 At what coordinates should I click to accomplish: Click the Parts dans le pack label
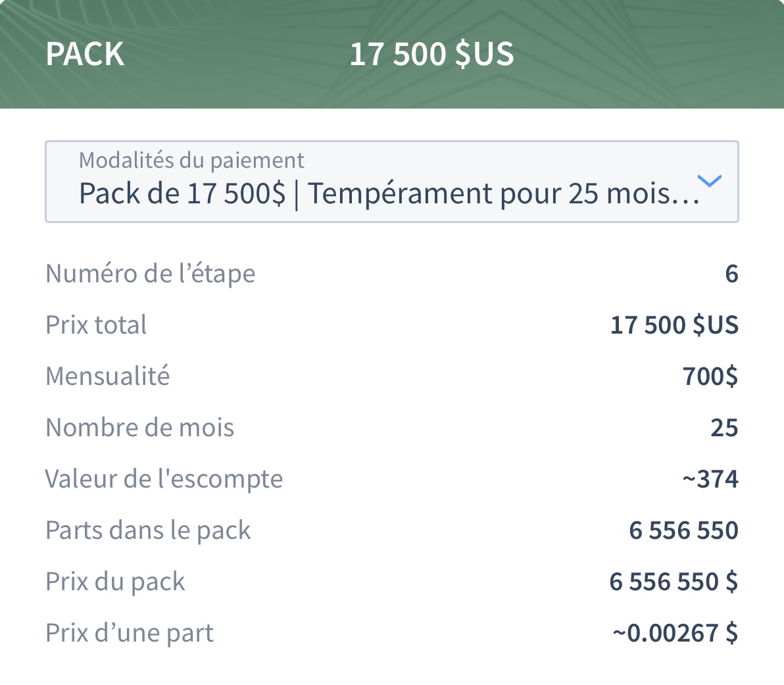(148, 530)
